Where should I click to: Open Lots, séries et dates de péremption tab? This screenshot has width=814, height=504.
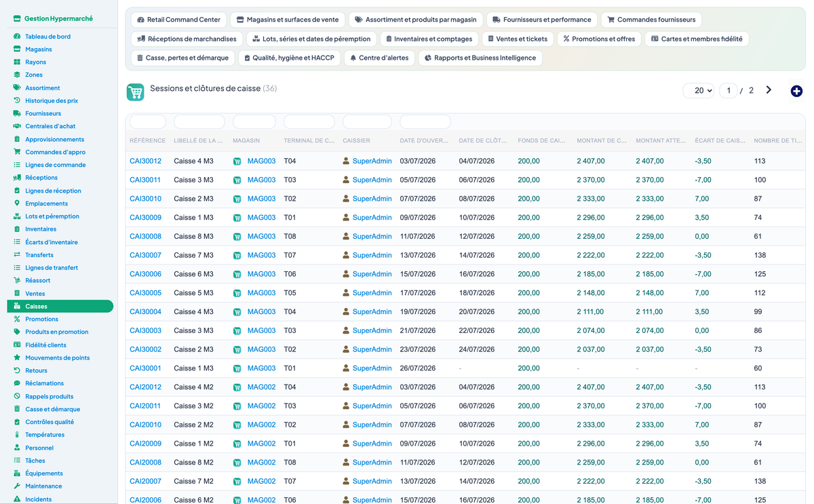(311, 39)
